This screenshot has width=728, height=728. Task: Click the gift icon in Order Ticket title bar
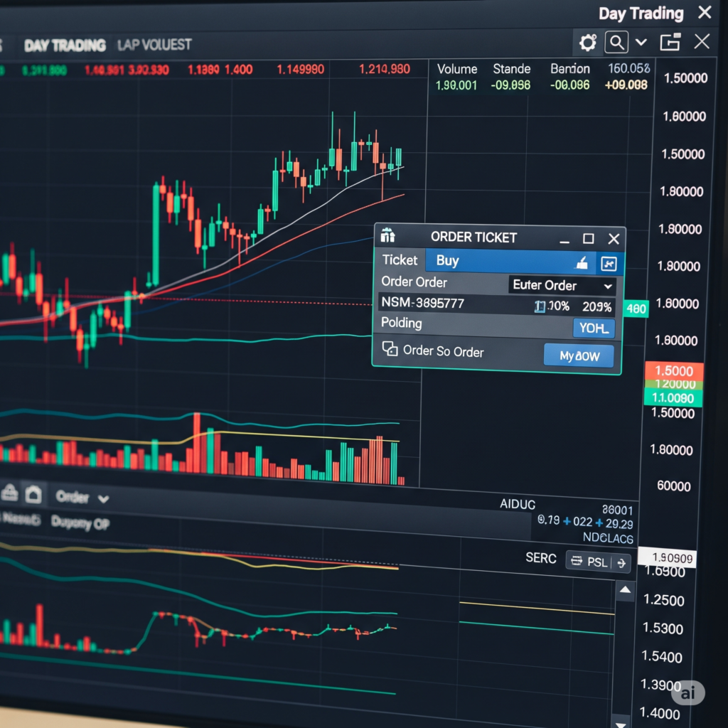click(388, 236)
